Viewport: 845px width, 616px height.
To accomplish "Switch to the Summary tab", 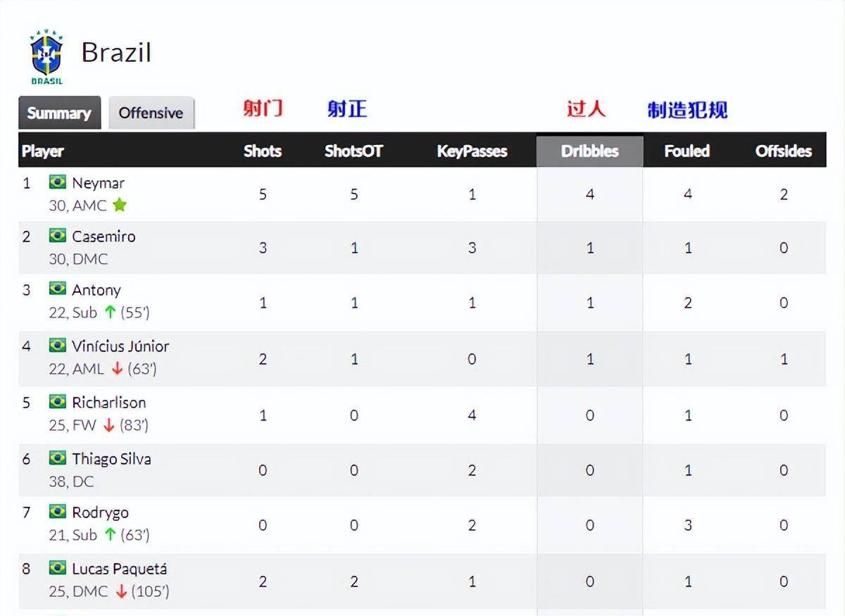I will 59,113.
